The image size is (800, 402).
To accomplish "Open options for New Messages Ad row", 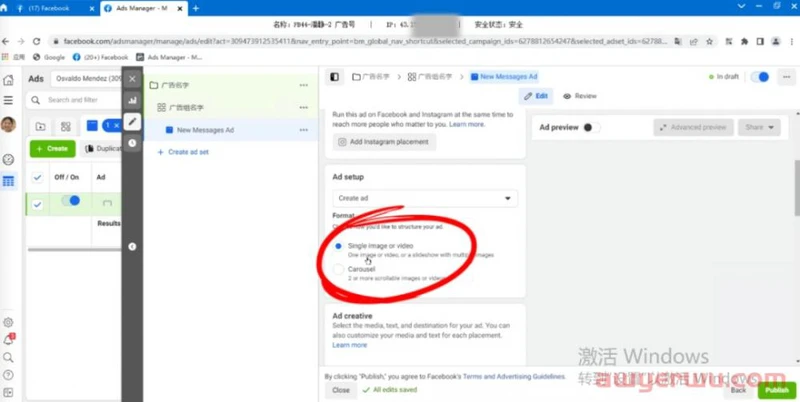I will tap(304, 130).
